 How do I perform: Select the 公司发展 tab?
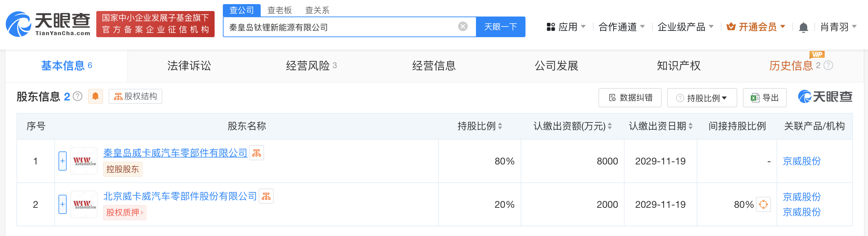556,65
